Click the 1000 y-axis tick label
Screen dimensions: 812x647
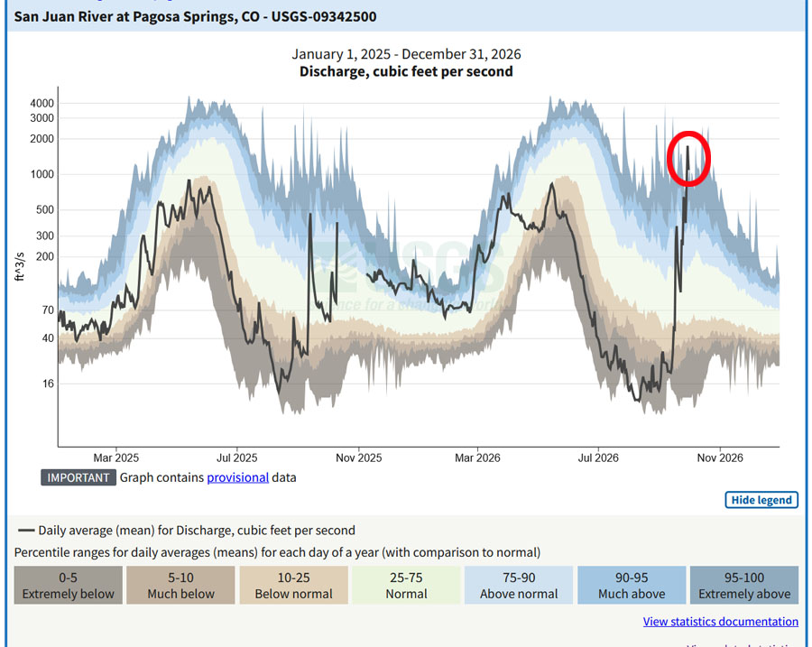42,174
